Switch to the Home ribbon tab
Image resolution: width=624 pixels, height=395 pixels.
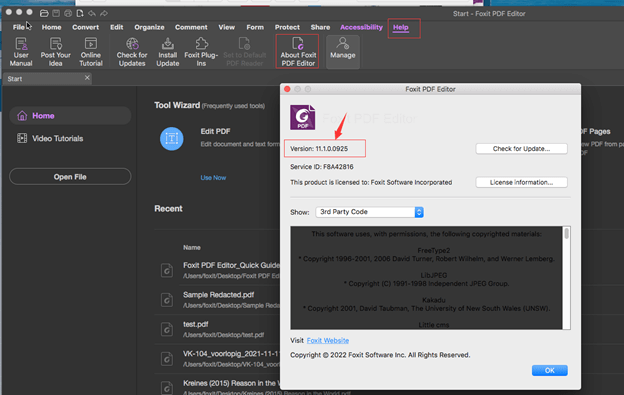pos(51,27)
